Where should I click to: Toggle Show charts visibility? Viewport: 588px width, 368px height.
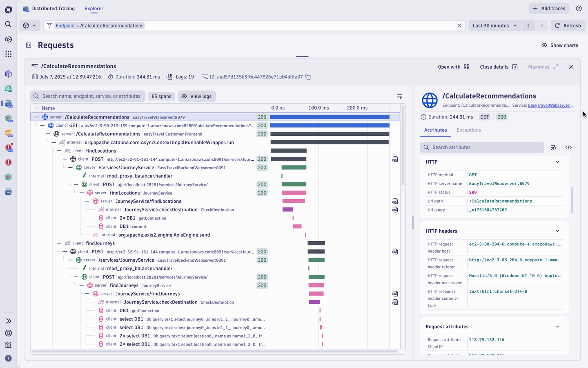click(x=560, y=45)
